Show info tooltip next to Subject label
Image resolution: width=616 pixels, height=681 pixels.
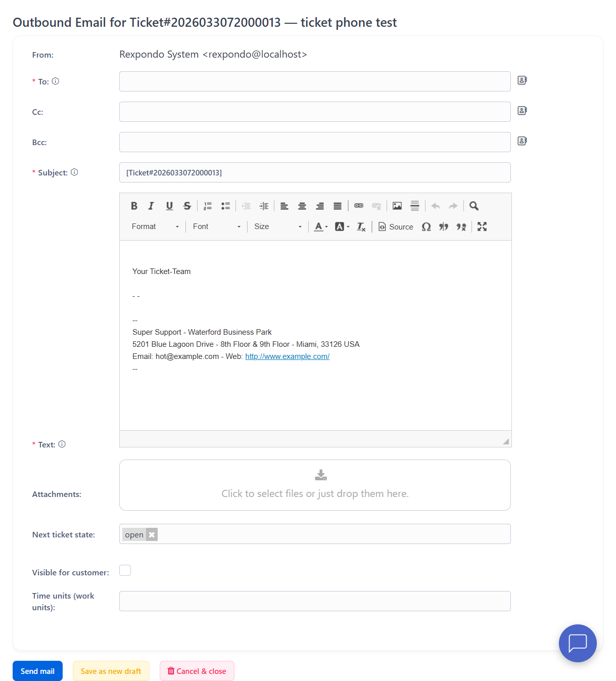pos(74,172)
